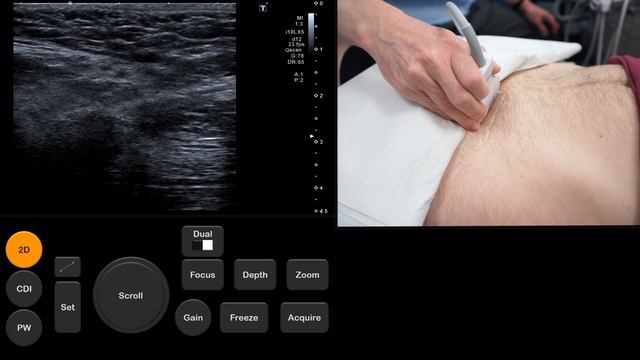Click the d12 readout
This screenshot has height=360, width=640.
[x=297, y=39]
